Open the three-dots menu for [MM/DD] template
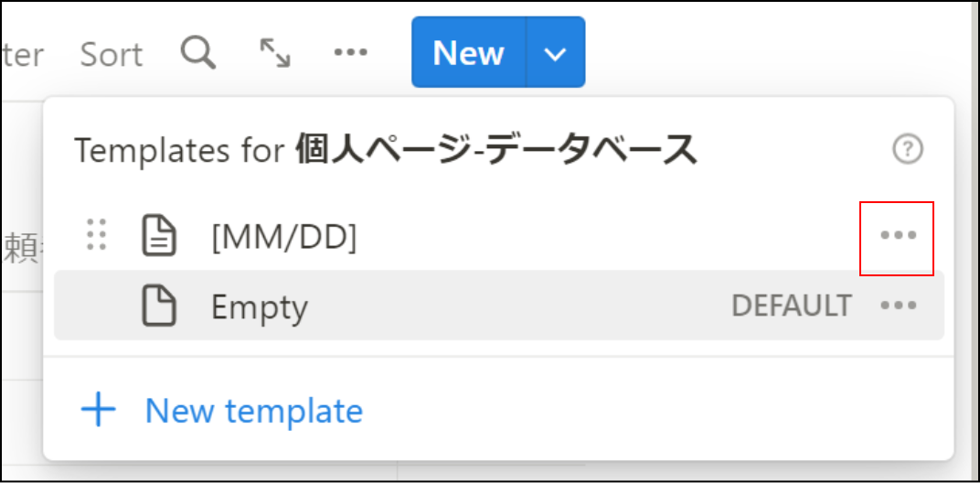The width and height of the screenshot is (980, 483). click(898, 236)
